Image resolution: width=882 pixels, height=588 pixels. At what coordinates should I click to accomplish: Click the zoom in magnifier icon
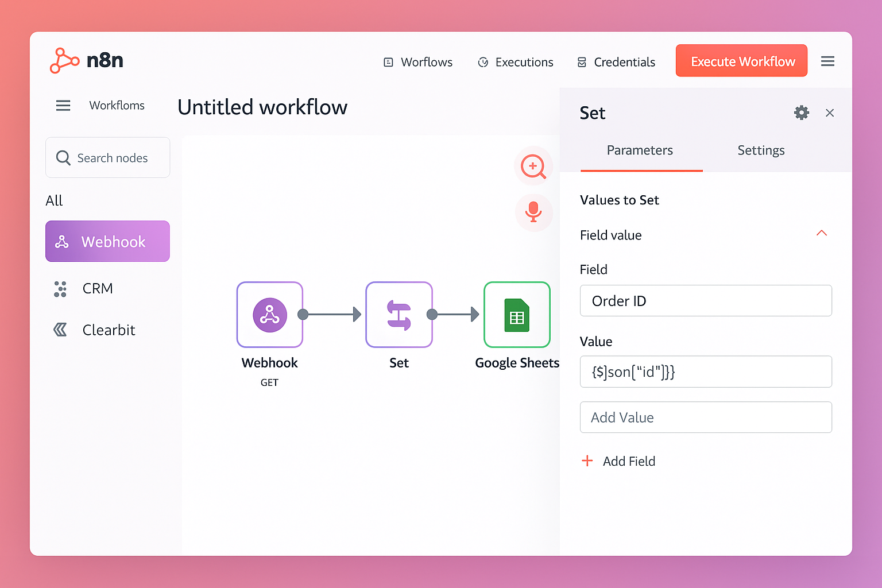click(x=533, y=167)
